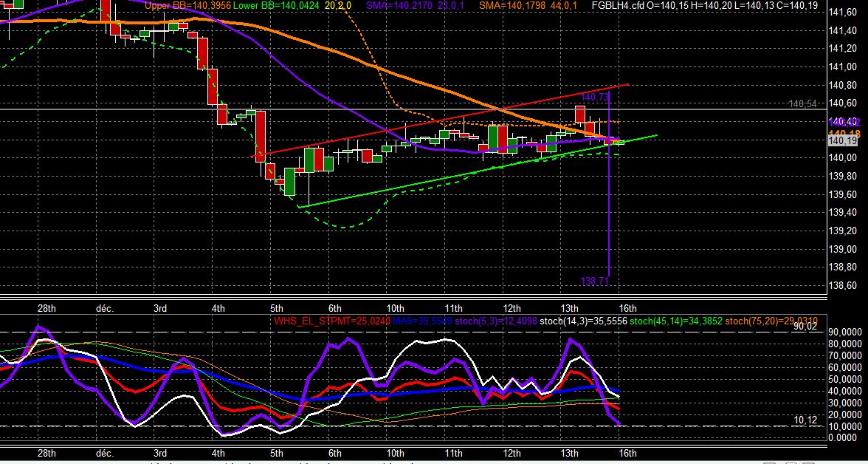This screenshot has width=868, height=464.
Task: Click the déc. date under the price chart
Action: 105,309
